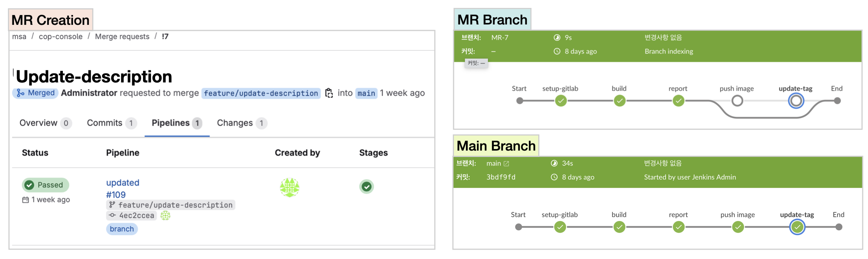Click the small committer avatar beside 4ec2ccea
Viewport: 868px width, 259px height.
coord(165,215)
